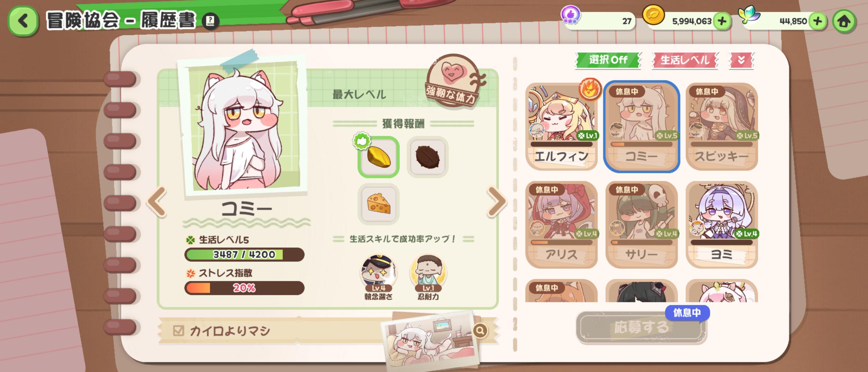Add butterfly gems with the plus button

click(x=818, y=21)
